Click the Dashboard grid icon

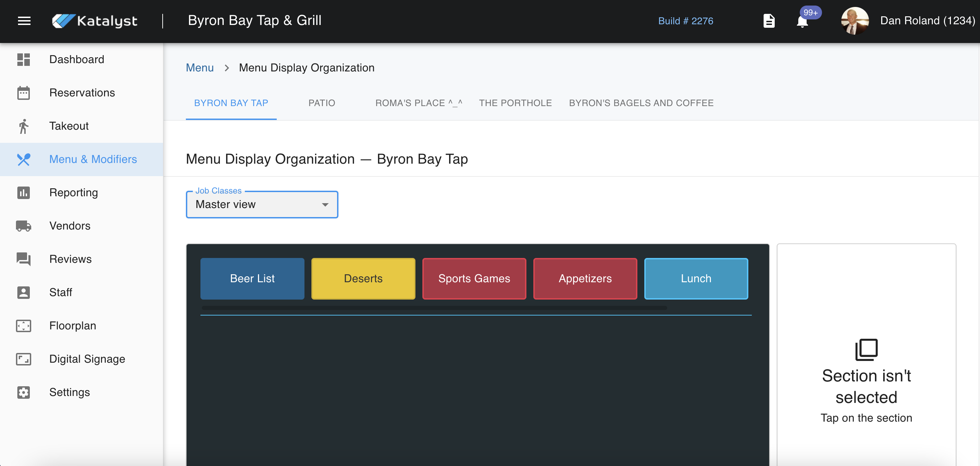(x=24, y=59)
